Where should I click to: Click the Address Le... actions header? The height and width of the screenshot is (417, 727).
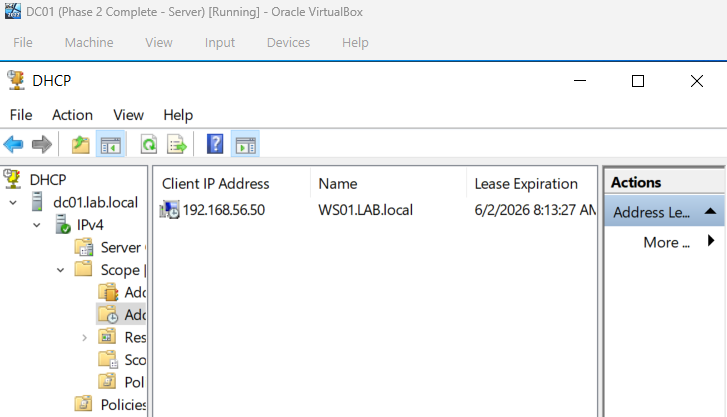tap(664, 212)
